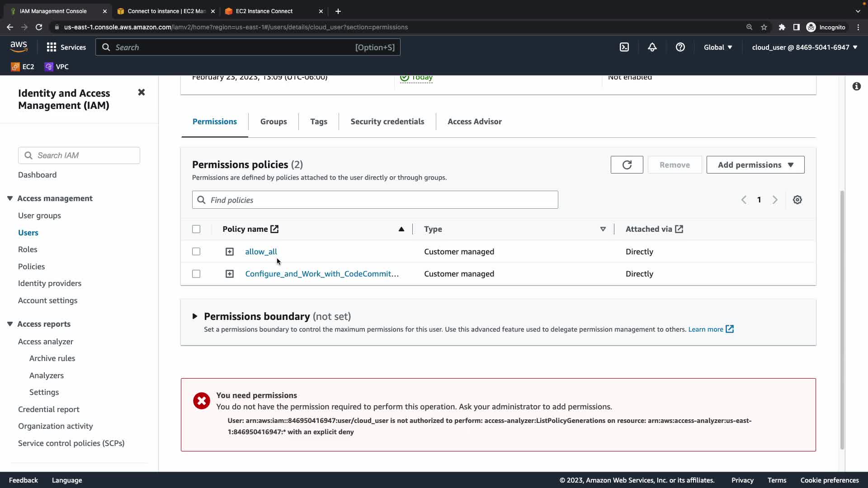Select the Configure_and_Work_with_CodeCommit policy checkbox
The width and height of the screenshot is (868, 488).
tap(196, 274)
